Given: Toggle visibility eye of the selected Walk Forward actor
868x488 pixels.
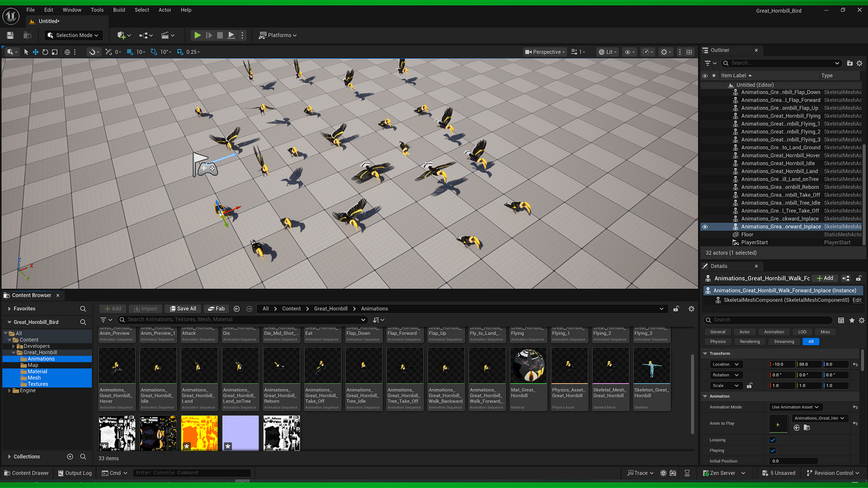Looking at the screenshot, I should click(x=705, y=227).
